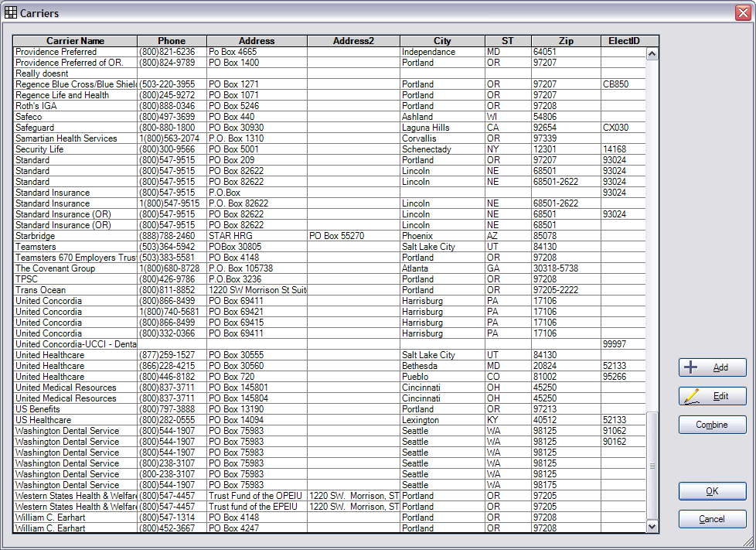Viewport: 756px width, 550px height.
Task: Select the Roth's IGA carrier
Action: click(329, 106)
